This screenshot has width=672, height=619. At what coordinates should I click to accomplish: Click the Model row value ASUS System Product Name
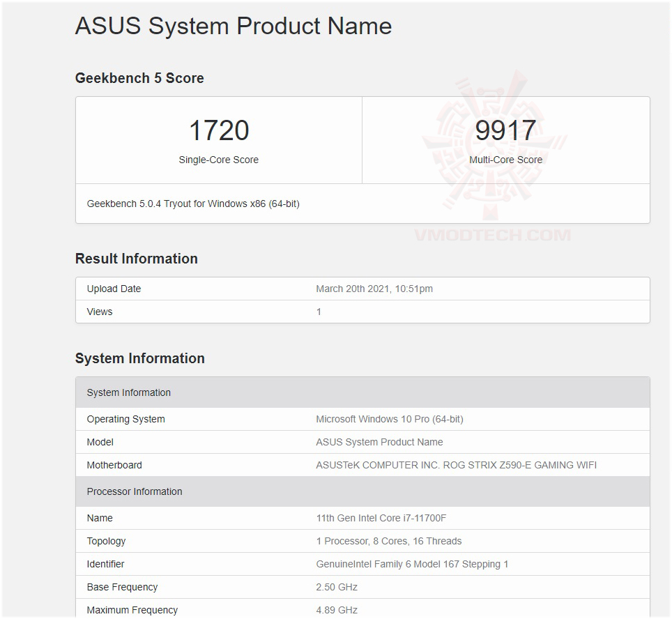point(379,442)
